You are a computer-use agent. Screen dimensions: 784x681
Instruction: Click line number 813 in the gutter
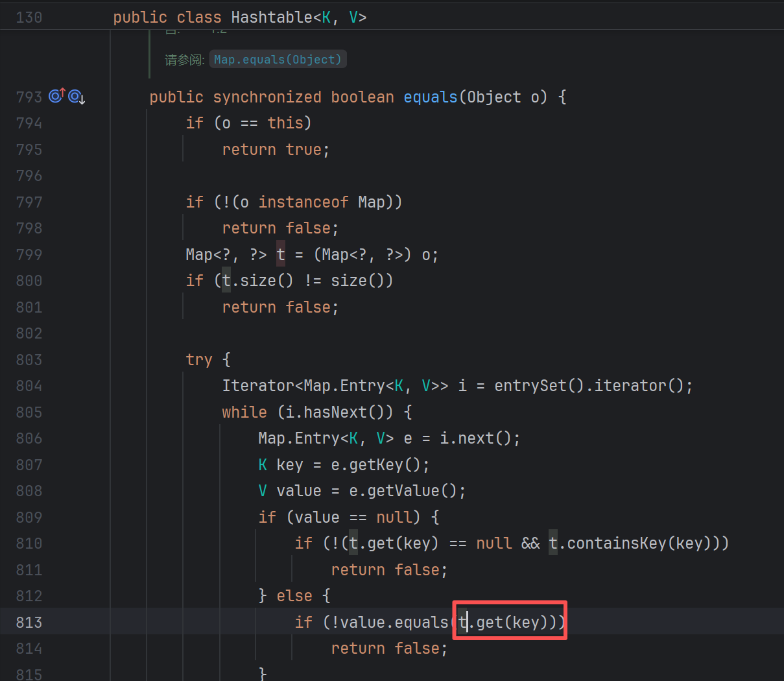pyautogui.click(x=29, y=623)
